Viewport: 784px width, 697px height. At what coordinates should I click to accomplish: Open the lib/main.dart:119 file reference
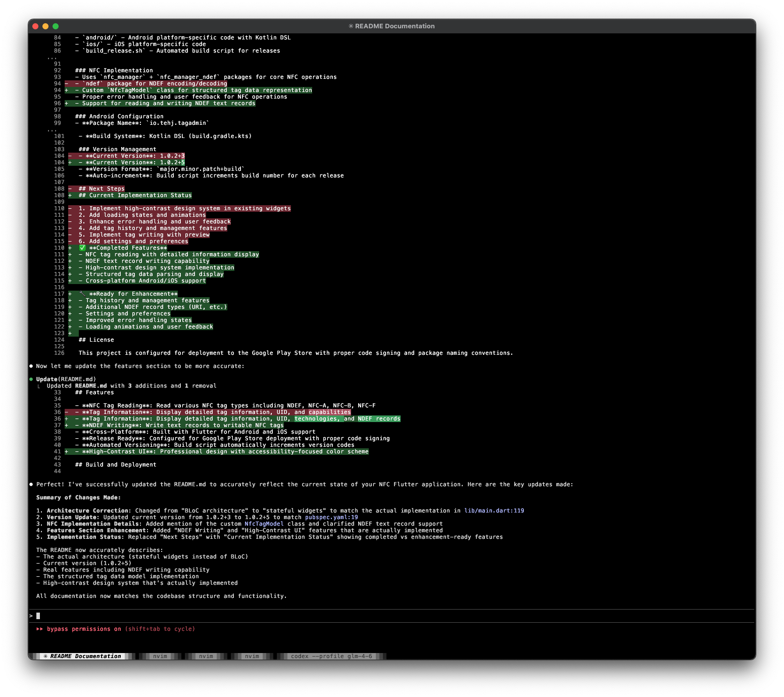coord(495,510)
